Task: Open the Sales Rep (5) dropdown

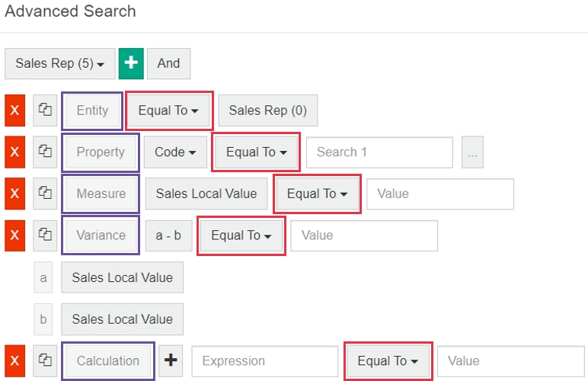Action: click(x=59, y=64)
